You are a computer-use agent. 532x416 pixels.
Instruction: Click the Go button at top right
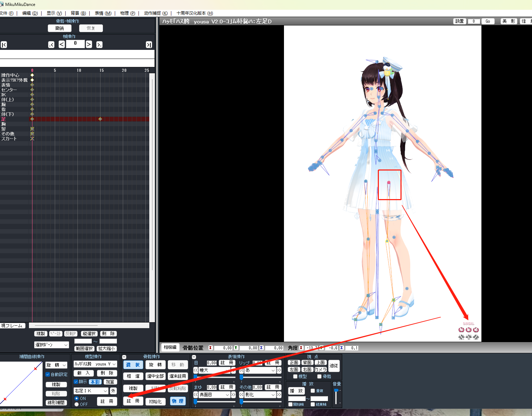(x=488, y=21)
